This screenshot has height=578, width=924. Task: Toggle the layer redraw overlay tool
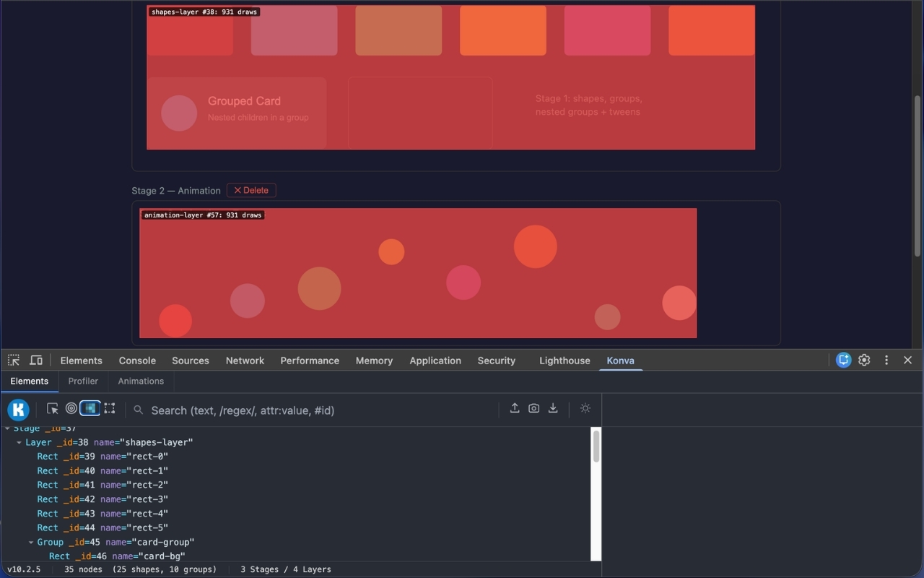90,409
